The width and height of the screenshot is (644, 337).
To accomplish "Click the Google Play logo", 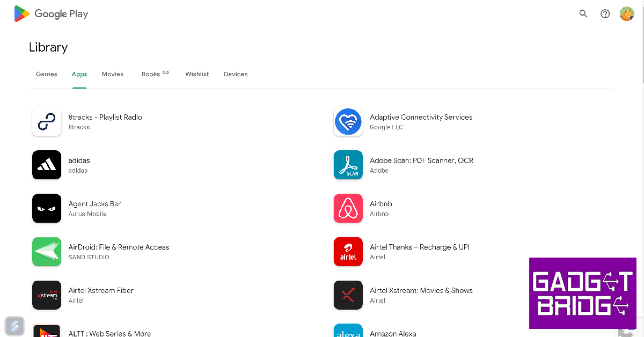I will click(51, 14).
